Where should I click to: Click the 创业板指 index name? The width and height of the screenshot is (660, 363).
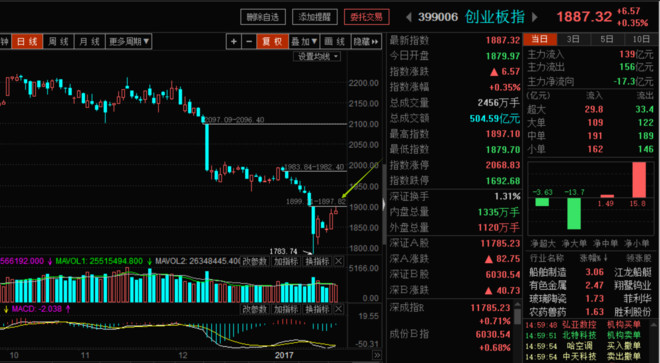tap(495, 17)
